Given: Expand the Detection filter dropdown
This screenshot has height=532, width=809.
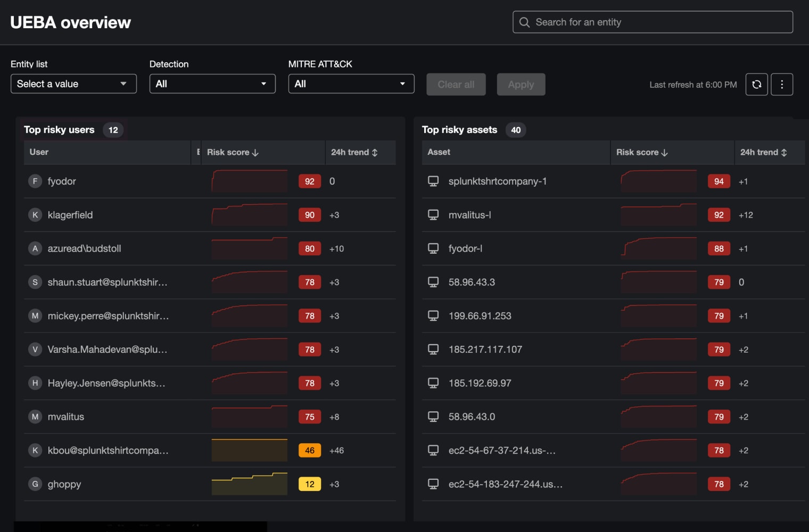Looking at the screenshot, I should point(212,84).
